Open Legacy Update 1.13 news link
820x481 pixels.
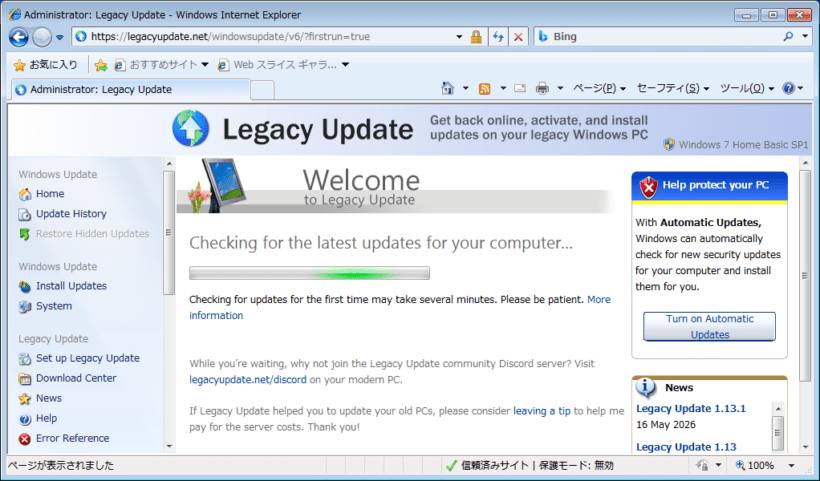[x=686, y=447]
